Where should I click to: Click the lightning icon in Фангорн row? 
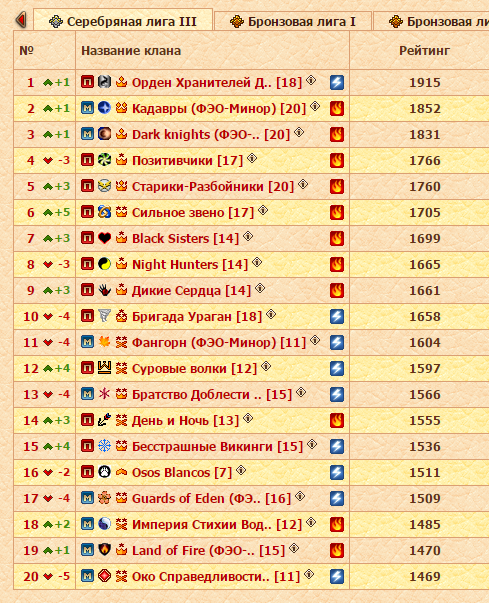click(x=337, y=342)
